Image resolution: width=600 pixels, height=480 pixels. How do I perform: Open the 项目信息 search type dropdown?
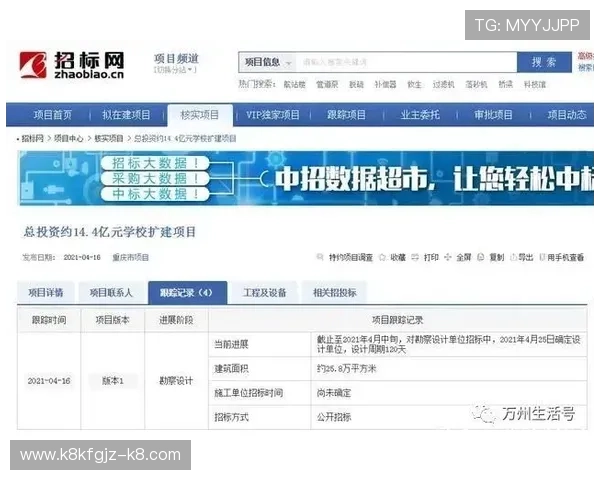click(x=268, y=62)
